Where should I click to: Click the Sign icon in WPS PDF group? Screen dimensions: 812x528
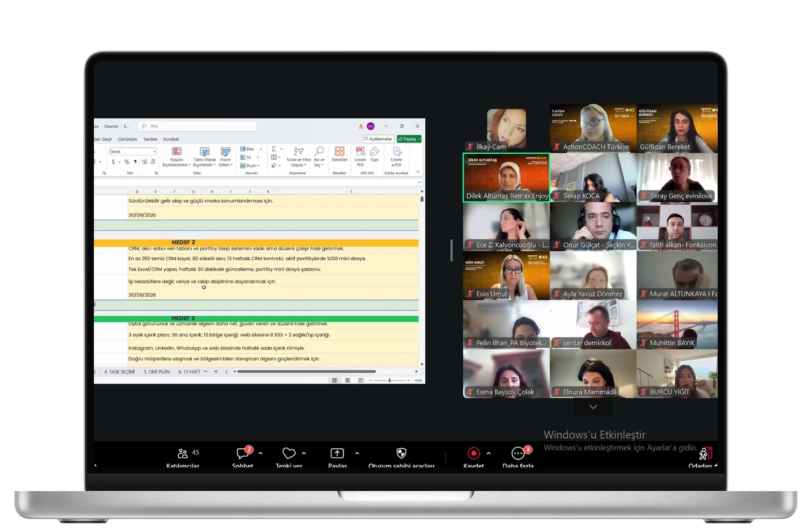point(374,154)
